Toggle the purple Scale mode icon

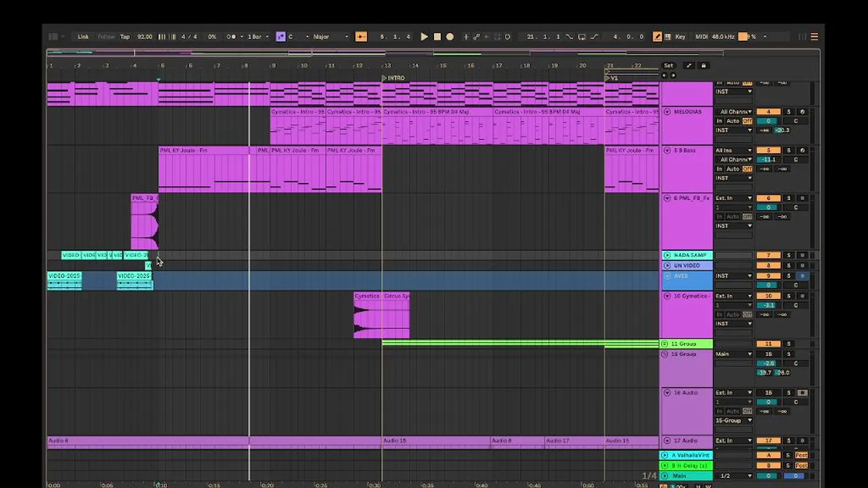(280, 37)
